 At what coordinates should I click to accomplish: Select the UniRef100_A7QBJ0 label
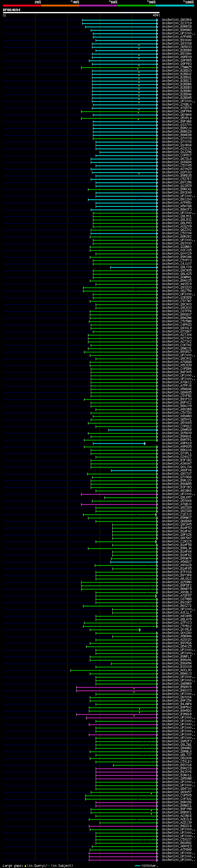[176, 504]
